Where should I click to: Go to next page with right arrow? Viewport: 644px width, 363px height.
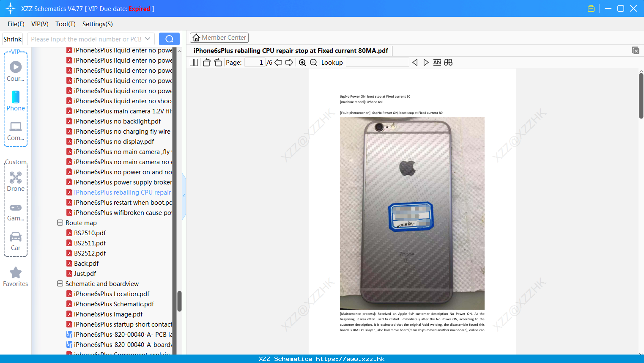(289, 63)
